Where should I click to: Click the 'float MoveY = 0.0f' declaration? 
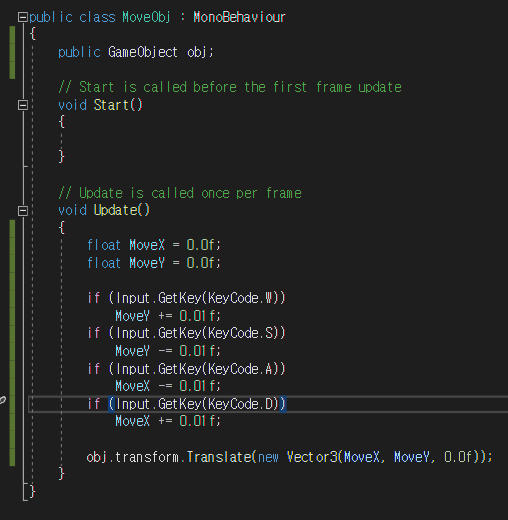click(x=154, y=263)
